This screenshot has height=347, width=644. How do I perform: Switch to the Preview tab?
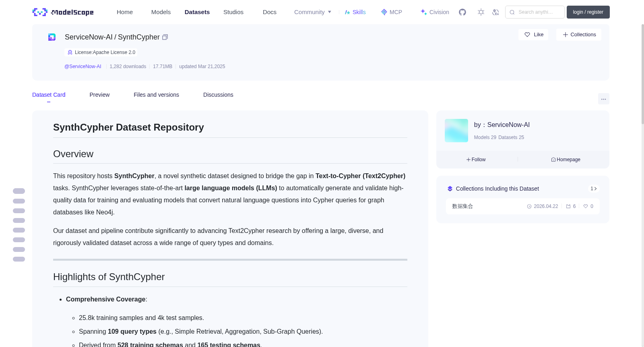point(99,95)
